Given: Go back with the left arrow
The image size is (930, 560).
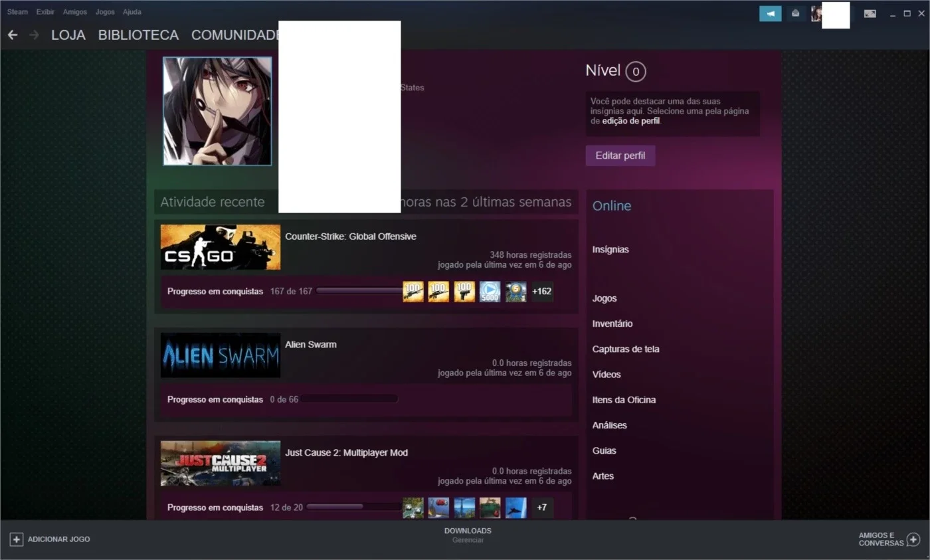Looking at the screenshot, I should coord(13,35).
